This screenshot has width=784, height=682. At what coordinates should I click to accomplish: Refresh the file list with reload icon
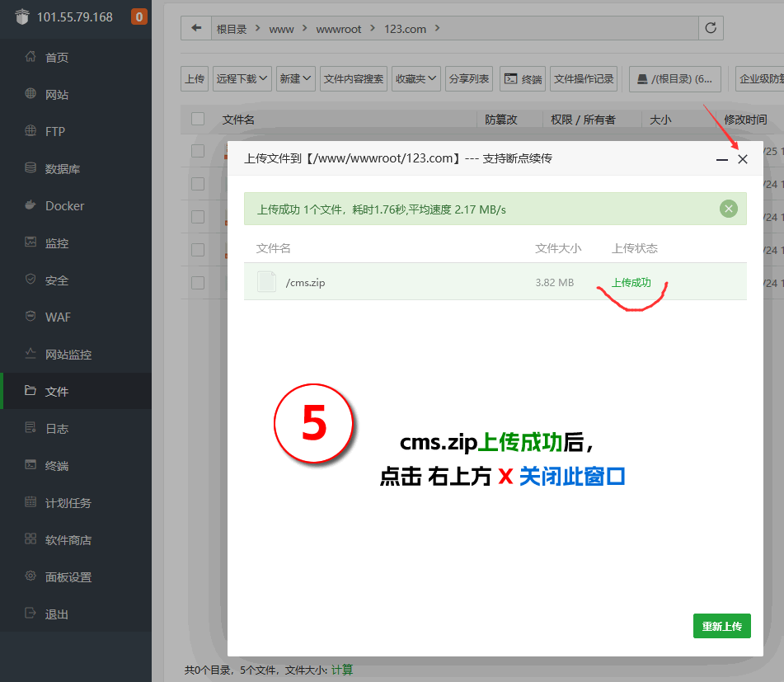pyautogui.click(x=711, y=28)
